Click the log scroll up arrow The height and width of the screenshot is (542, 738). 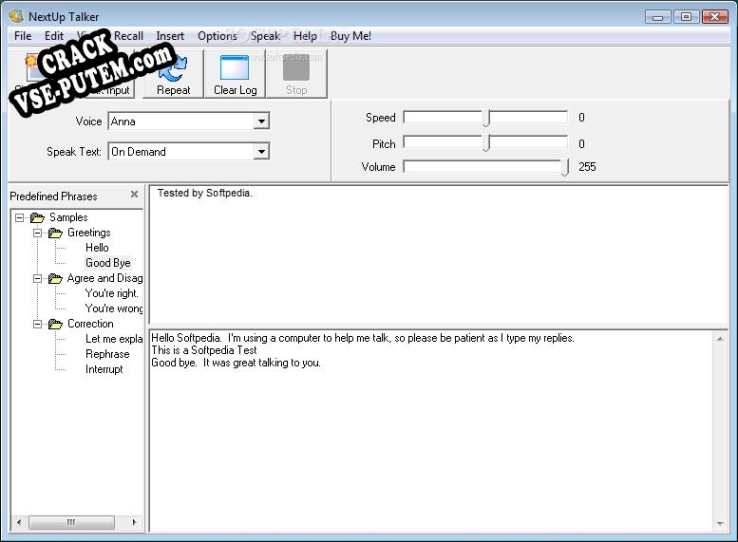(x=720, y=339)
